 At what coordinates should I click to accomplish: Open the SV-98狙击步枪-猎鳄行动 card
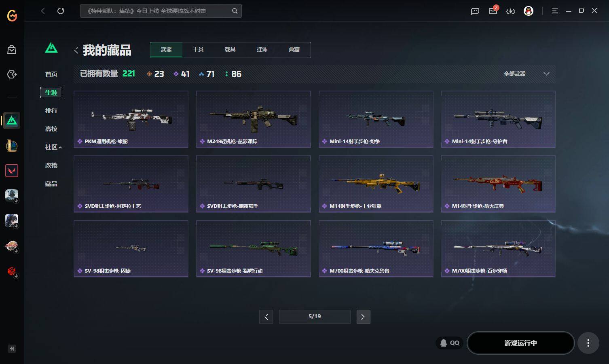pyautogui.click(x=254, y=249)
